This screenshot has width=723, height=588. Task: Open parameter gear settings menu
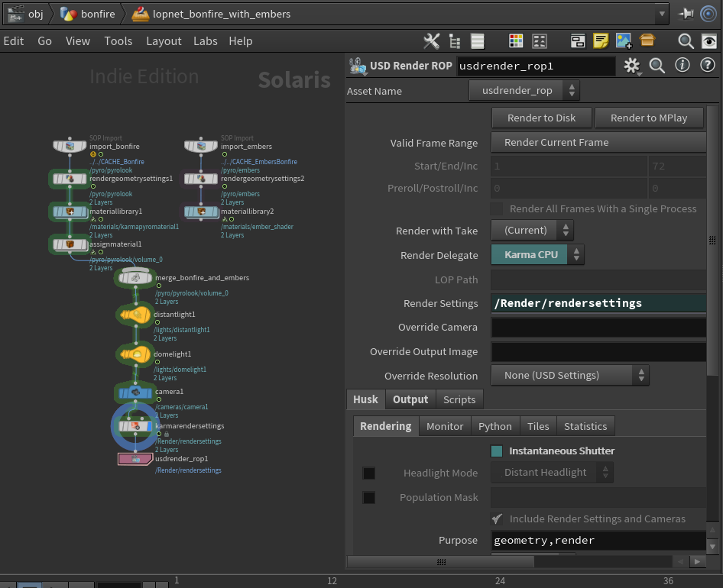coord(632,66)
